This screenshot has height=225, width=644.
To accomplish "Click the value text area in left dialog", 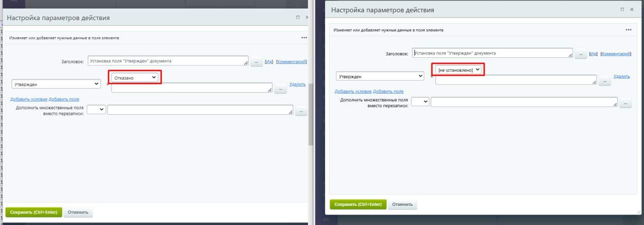I will tap(192, 88).
